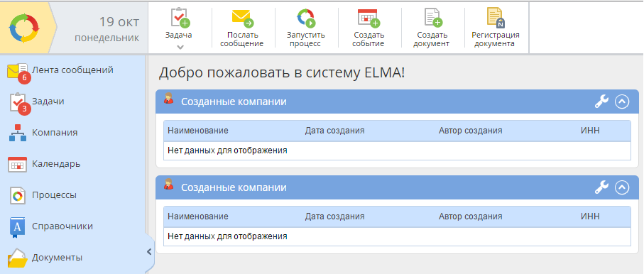
Task: Click Дата создания header in first table
Action: [334, 131]
